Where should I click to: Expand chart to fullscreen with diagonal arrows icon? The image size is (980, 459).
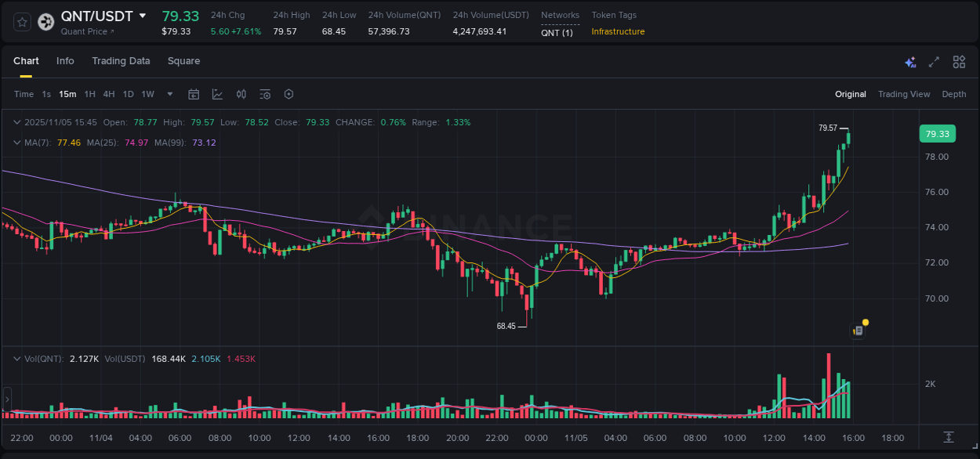[934, 62]
